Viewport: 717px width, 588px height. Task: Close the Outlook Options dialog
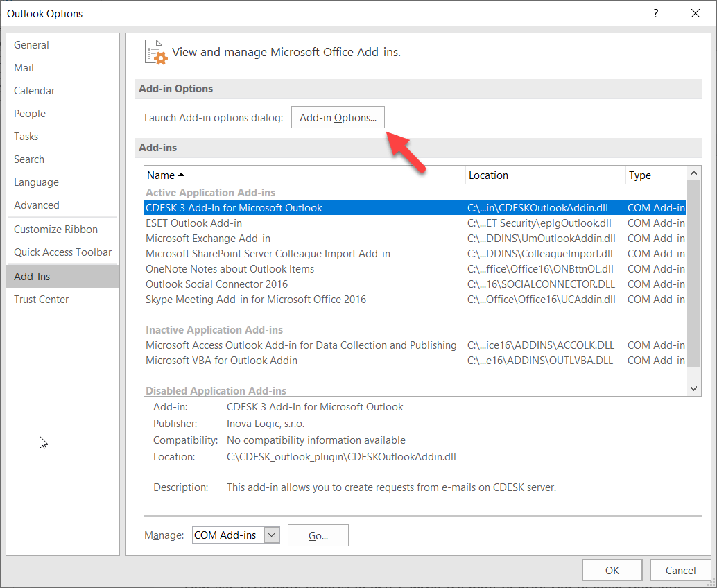pos(696,13)
